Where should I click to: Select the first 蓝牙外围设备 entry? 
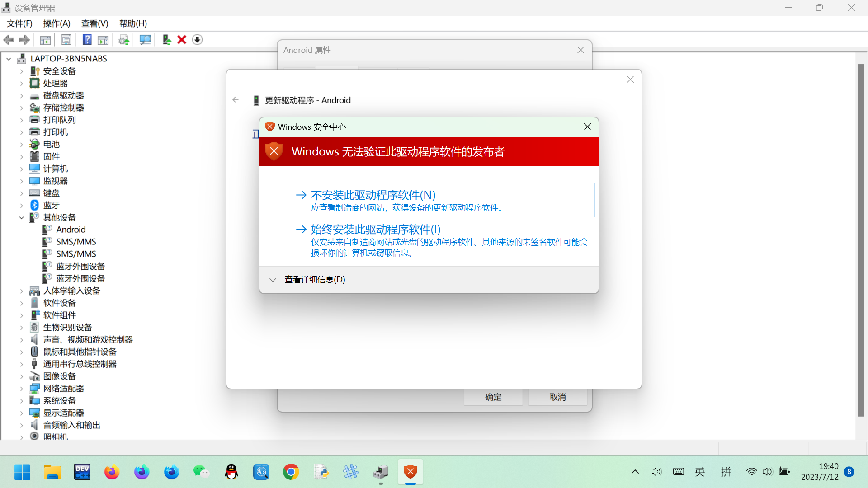pyautogui.click(x=80, y=267)
